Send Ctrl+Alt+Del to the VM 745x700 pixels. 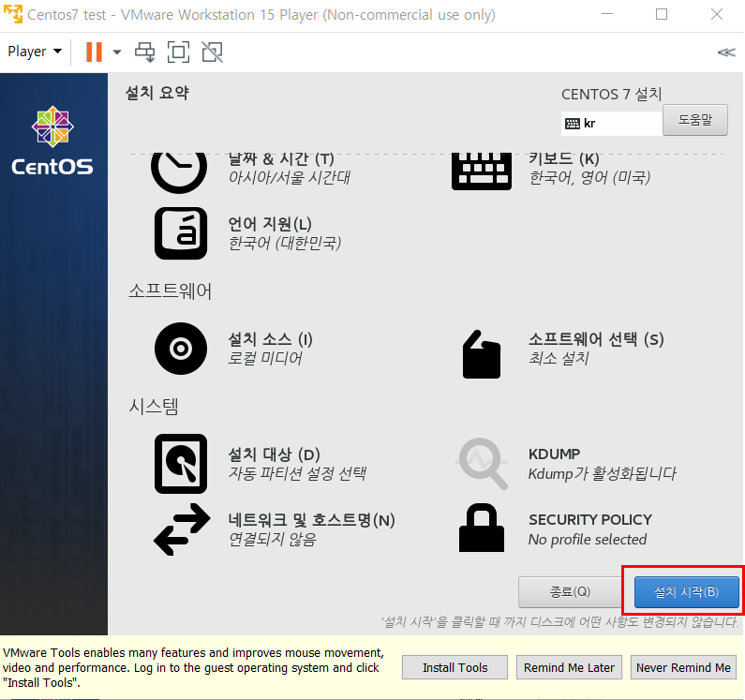point(145,52)
